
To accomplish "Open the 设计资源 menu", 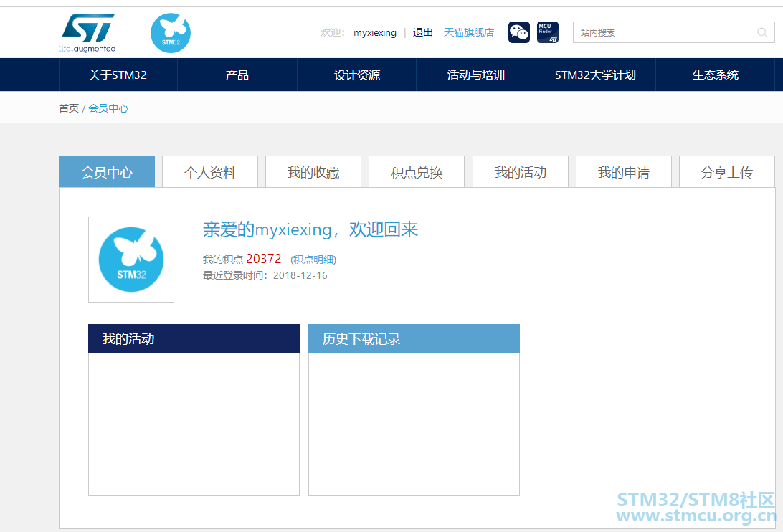I will 356,75.
